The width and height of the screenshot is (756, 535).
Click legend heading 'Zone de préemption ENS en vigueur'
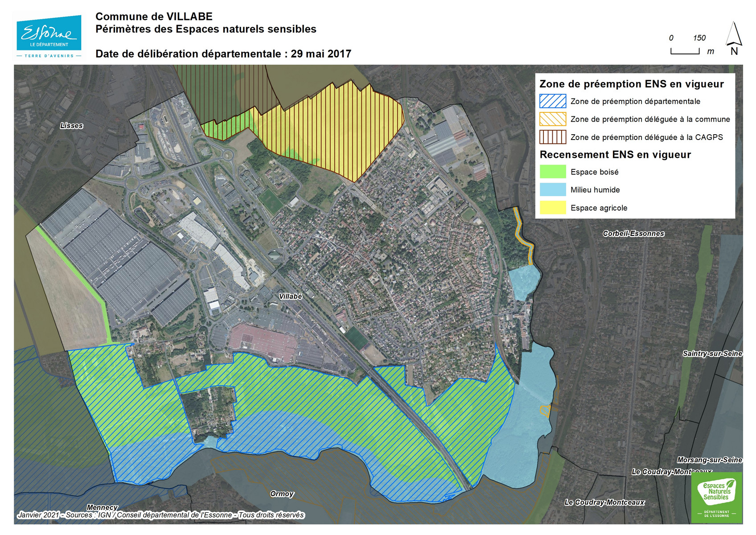point(632,84)
